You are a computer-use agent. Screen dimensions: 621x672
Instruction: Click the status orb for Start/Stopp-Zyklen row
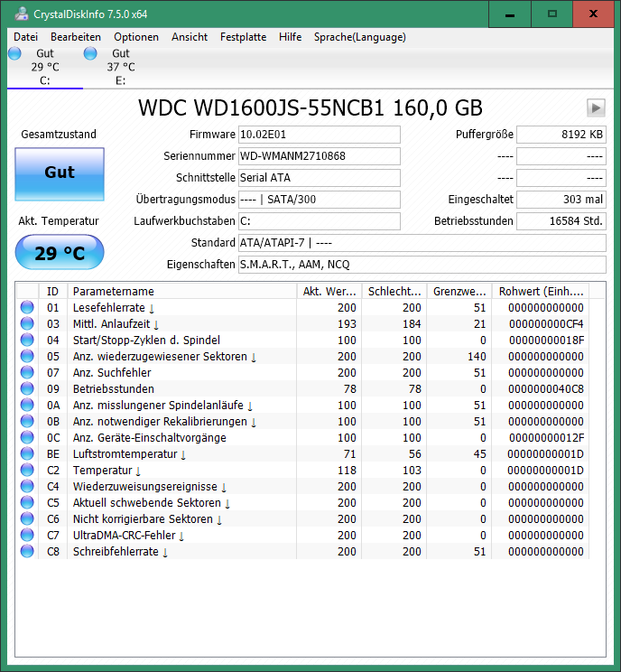(27, 340)
